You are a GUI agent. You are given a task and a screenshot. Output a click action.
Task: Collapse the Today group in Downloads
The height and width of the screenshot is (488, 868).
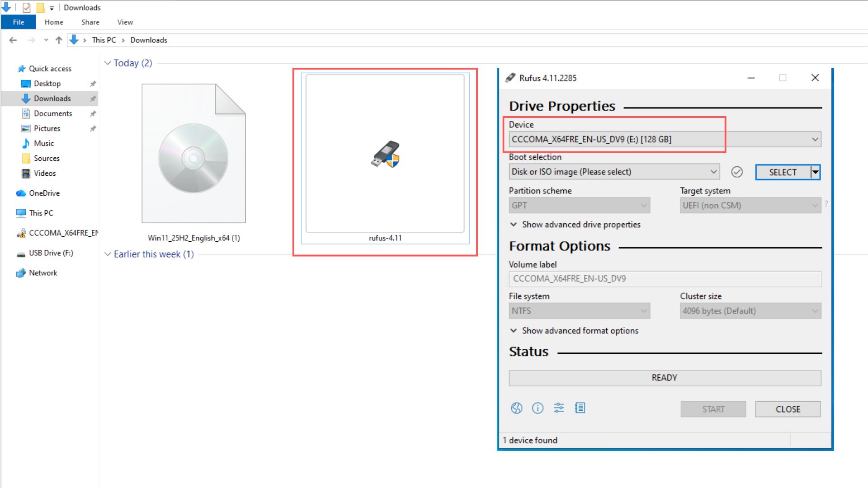click(x=108, y=63)
